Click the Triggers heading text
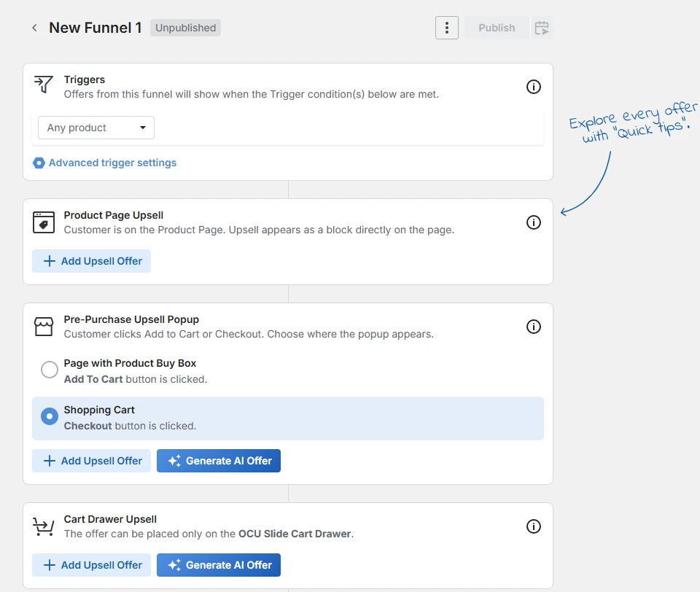Screen dimensions: 700x592 85,79
